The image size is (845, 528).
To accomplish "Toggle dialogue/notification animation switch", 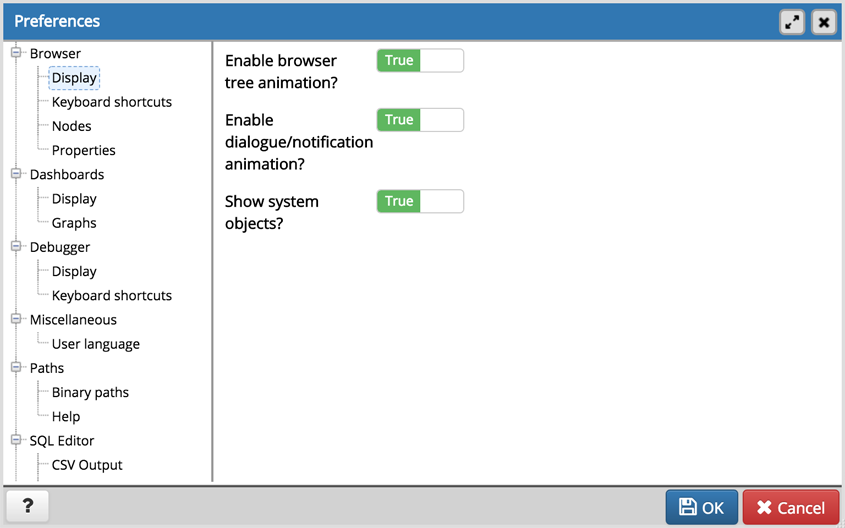I will click(420, 120).
